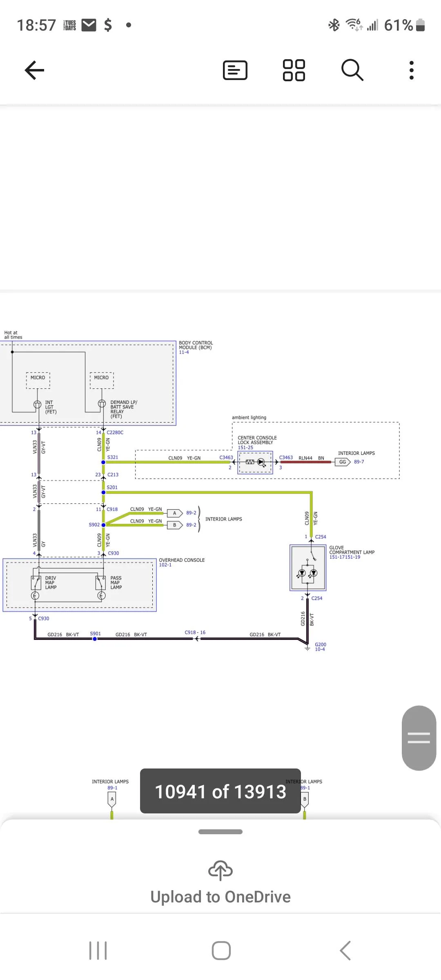Tap the GG connector arrow symbol
Screen dimensions: 441x980
click(343, 462)
